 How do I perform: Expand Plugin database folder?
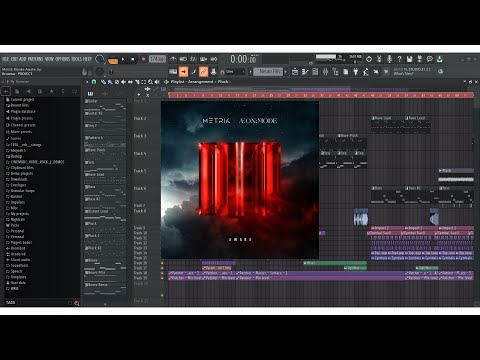click(20, 111)
